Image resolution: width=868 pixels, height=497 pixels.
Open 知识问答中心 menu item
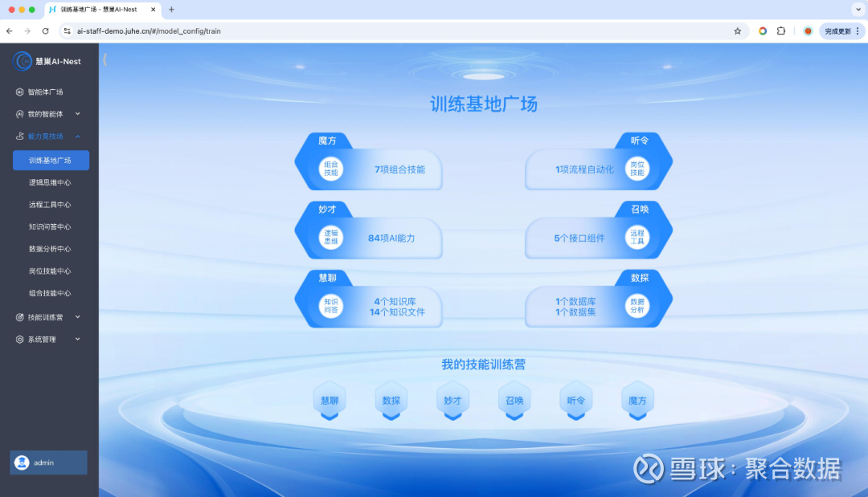point(50,226)
